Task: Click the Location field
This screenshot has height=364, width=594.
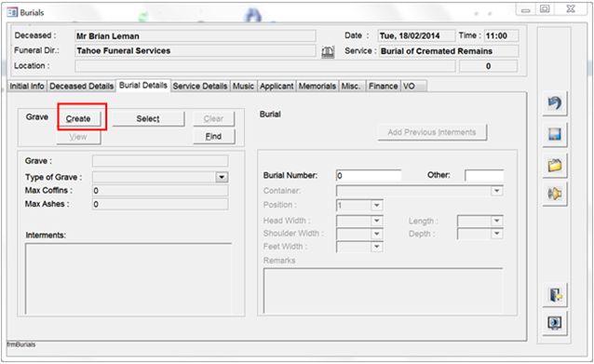Action: click(264, 66)
